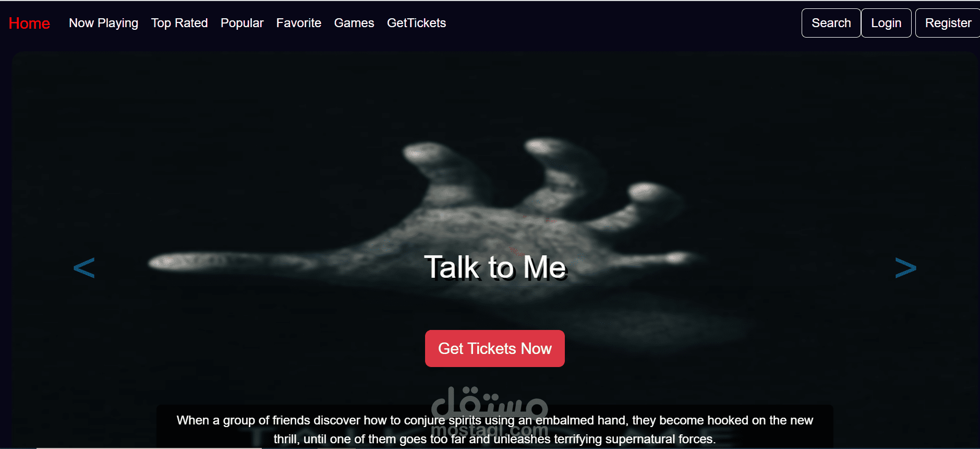Advance carousel with right arrow
Screen dimensions: 980x449
(x=905, y=268)
